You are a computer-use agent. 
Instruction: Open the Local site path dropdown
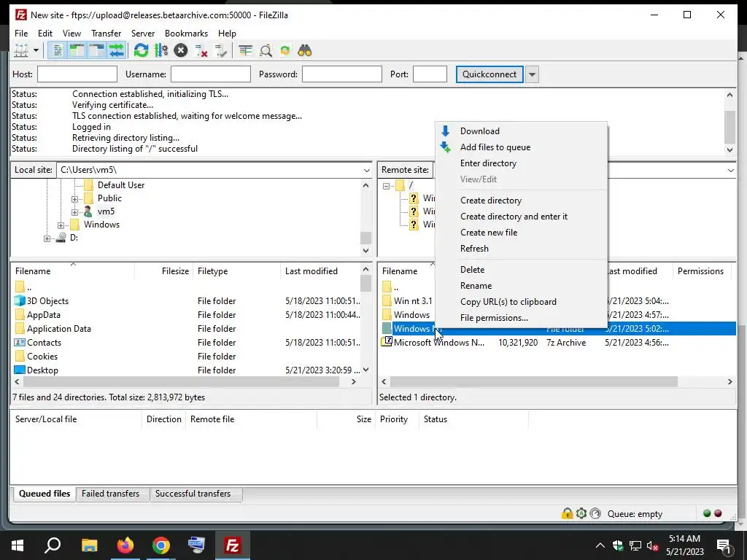(x=366, y=170)
